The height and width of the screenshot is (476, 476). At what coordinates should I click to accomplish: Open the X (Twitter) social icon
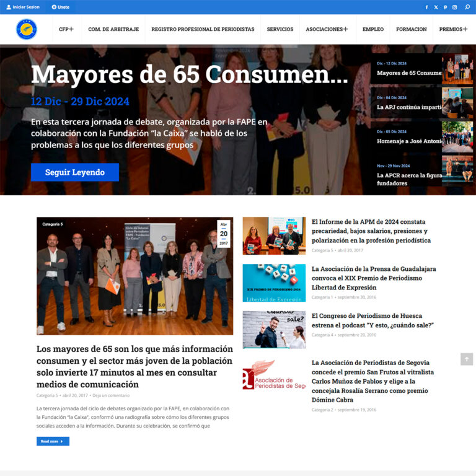point(436,7)
